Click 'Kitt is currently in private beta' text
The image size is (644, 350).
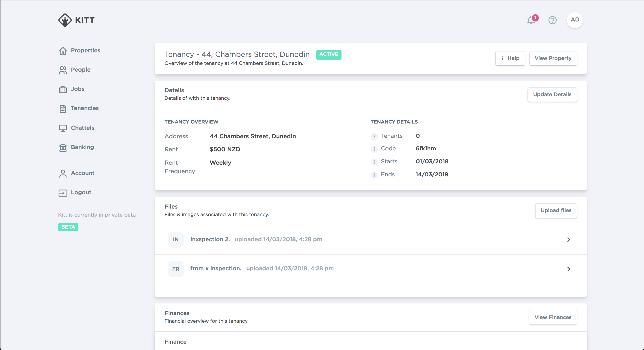[97, 215]
